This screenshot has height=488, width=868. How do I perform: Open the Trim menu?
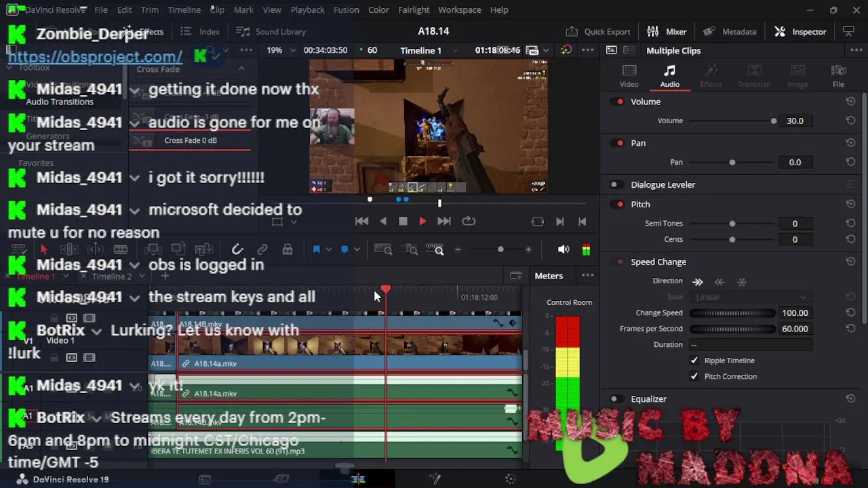(x=150, y=9)
